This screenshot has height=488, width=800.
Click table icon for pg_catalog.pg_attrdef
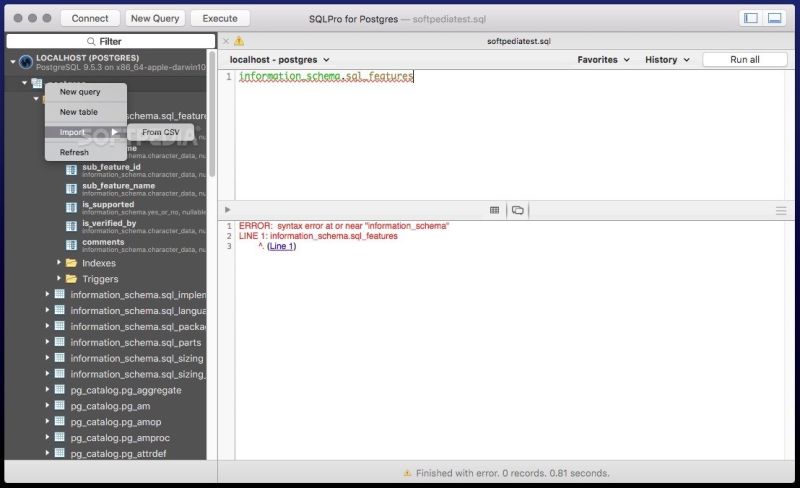(60, 453)
